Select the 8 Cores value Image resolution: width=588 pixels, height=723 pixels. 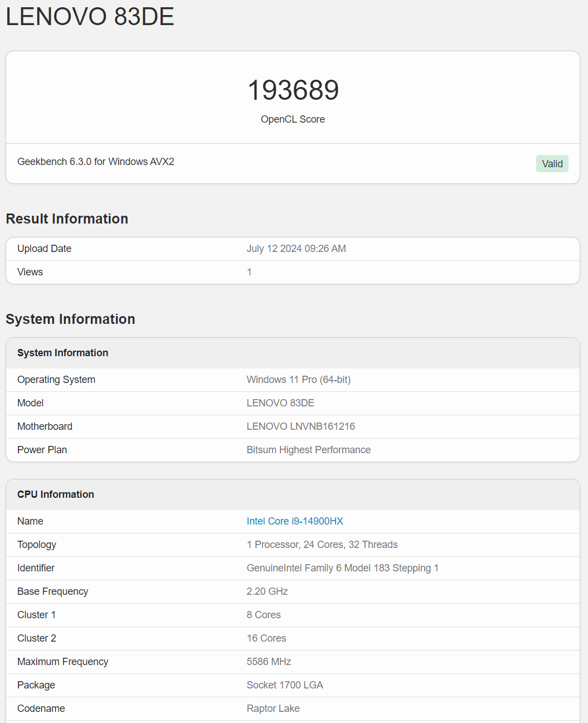tap(264, 615)
